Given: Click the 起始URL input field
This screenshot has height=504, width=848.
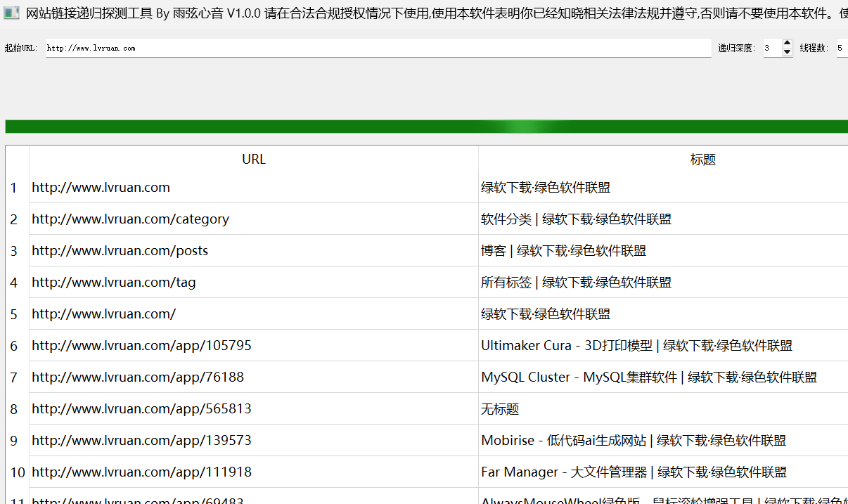Looking at the screenshot, I should [x=378, y=49].
